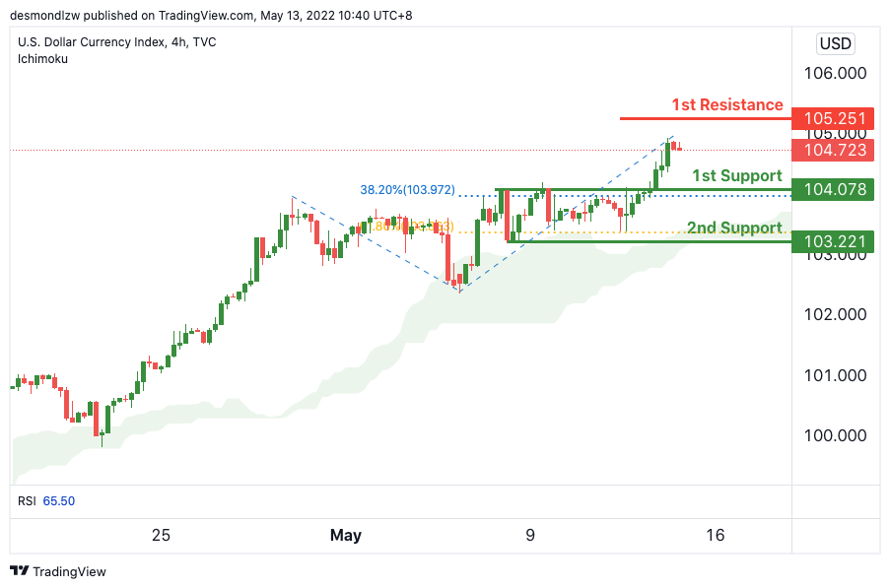Open the USD currency selector
Screen dimensions: 890x588
pos(835,43)
